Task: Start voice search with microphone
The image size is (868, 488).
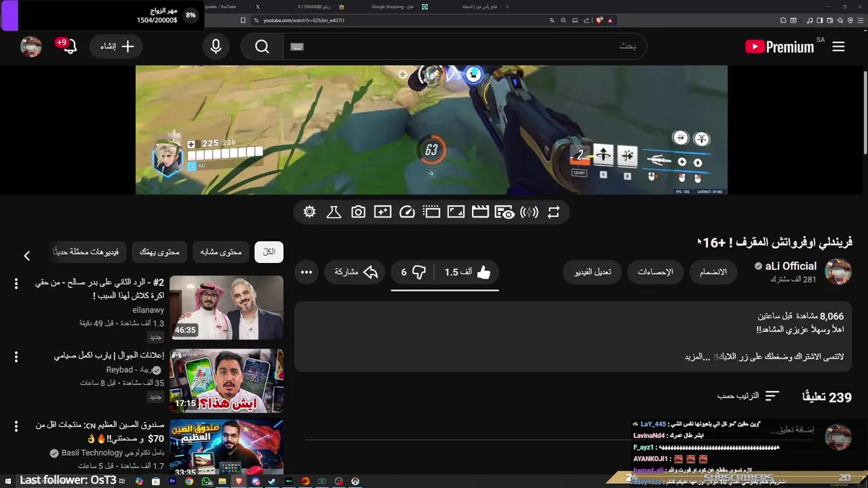Action: [216, 46]
